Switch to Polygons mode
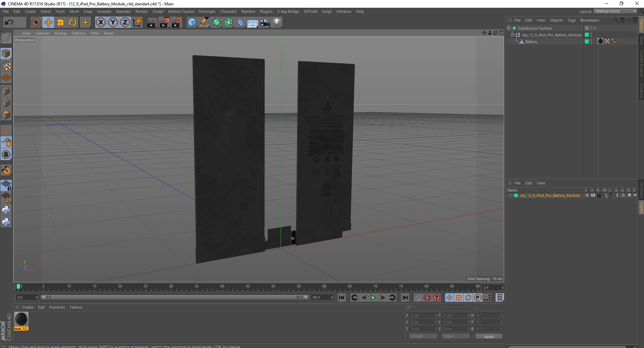This screenshot has width=644, height=348. [6, 115]
